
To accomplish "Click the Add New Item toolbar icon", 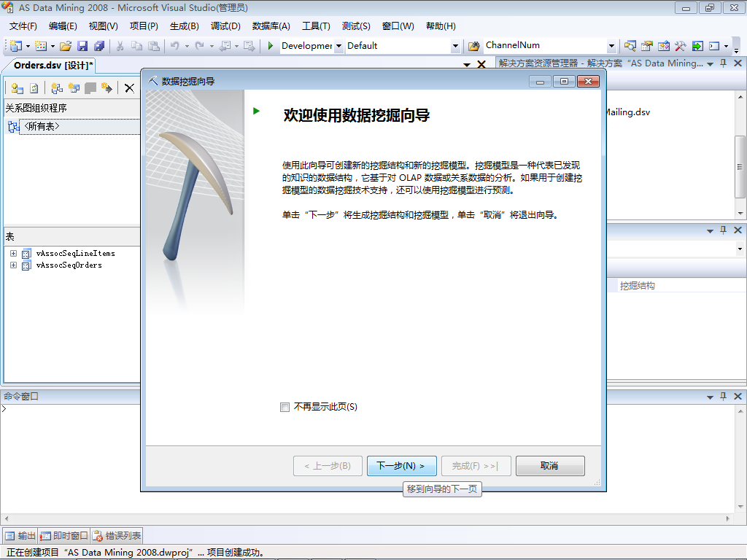I will 41,46.
